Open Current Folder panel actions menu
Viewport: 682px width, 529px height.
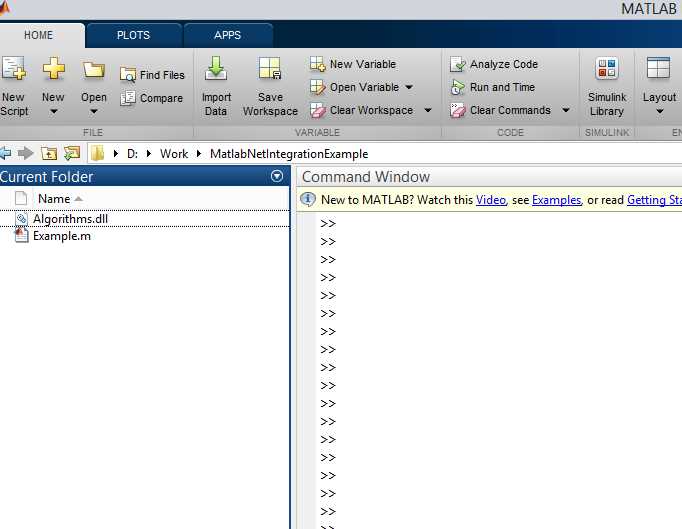coord(277,176)
